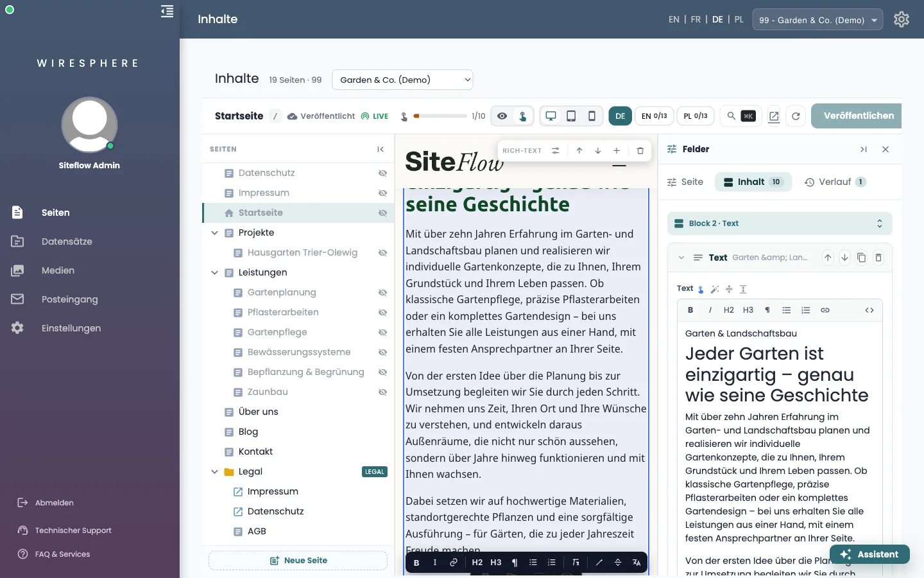Add a block with plus in rich-text toolbar
Image resolution: width=924 pixels, height=578 pixels.
pyautogui.click(x=617, y=150)
